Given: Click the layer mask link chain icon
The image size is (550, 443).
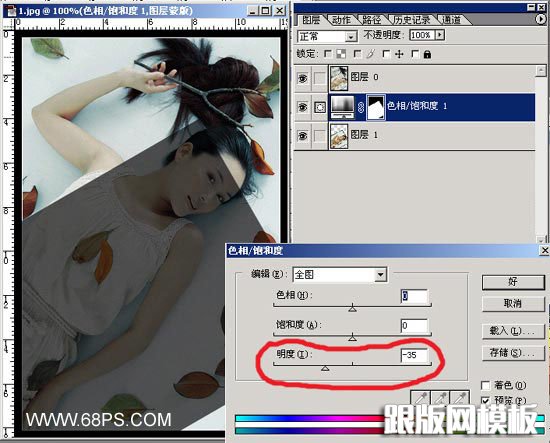Looking at the screenshot, I should coord(361,107).
